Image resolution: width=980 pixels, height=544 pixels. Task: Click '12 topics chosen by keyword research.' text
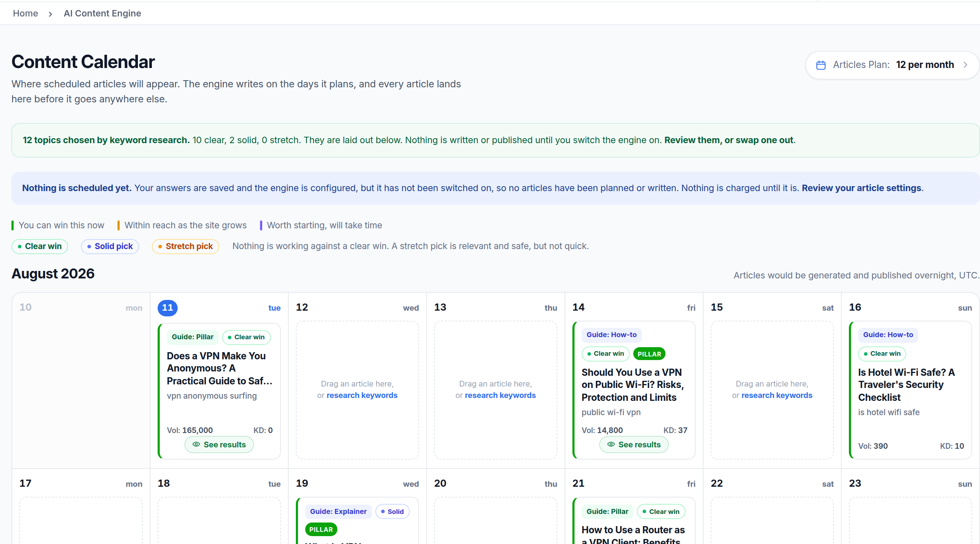click(x=106, y=140)
